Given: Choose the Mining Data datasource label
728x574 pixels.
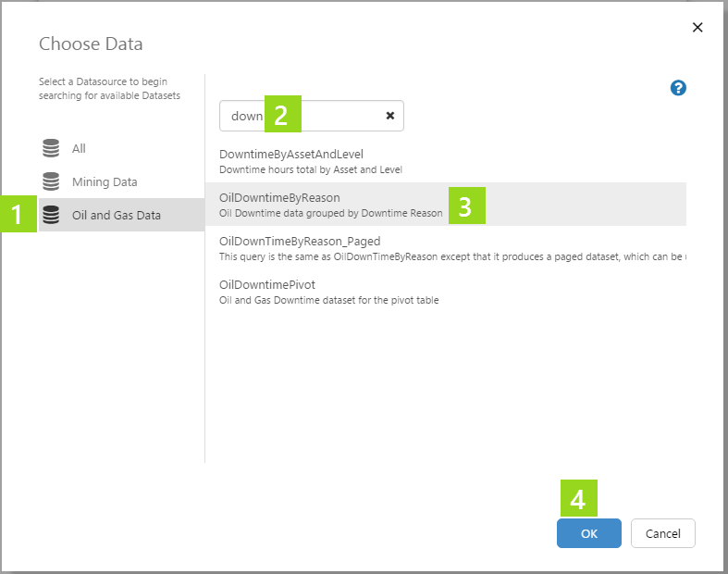Looking at the screenshot, I should click(x=104, y=181).
